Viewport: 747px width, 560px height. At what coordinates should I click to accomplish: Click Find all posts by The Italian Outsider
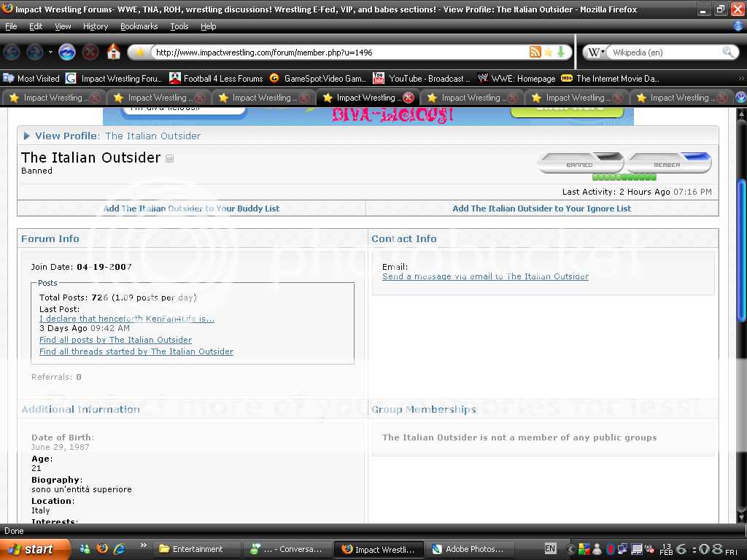pyautogui.click(x=115, y=340)
